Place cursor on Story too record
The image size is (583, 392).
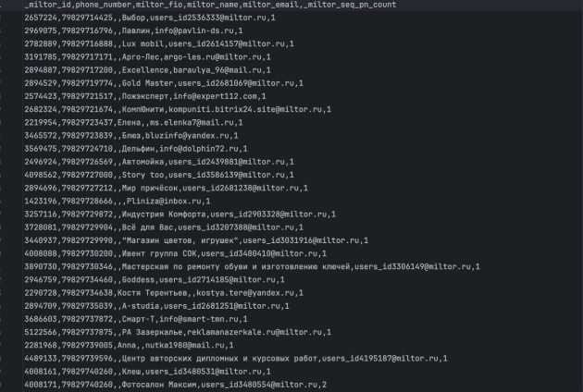pos(159,175)
